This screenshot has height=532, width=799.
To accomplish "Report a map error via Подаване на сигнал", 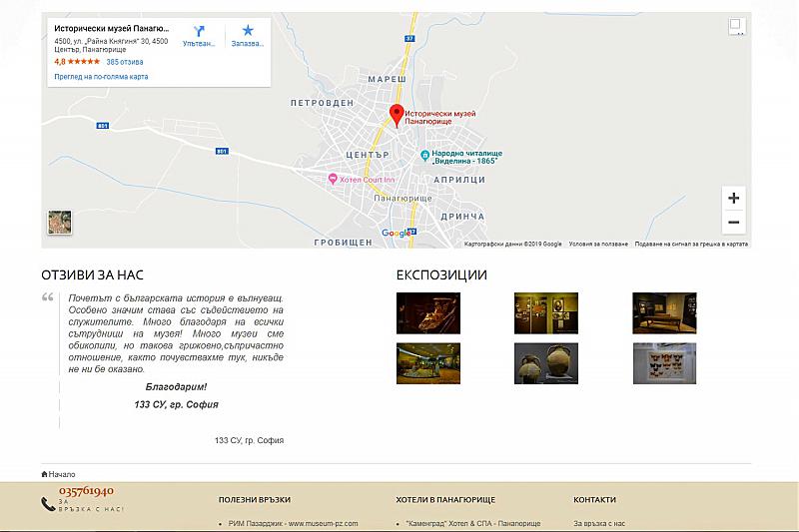I will click(690, 244).
